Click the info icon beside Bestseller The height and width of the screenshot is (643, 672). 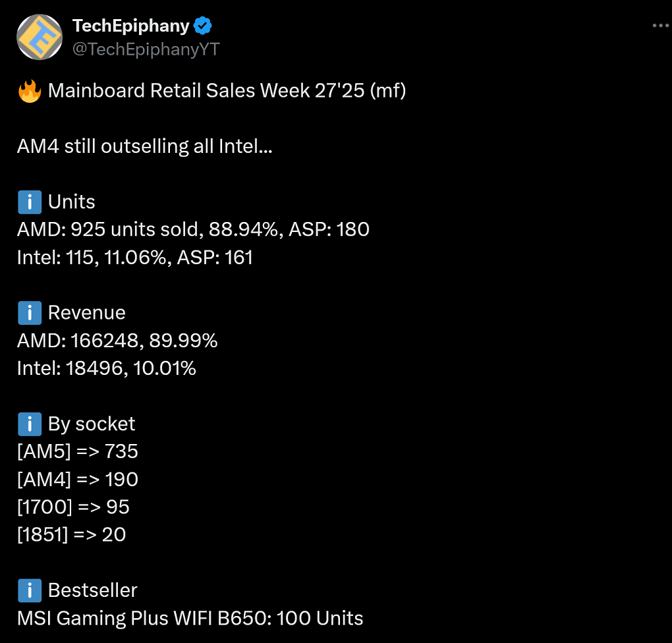coord(30,590)
